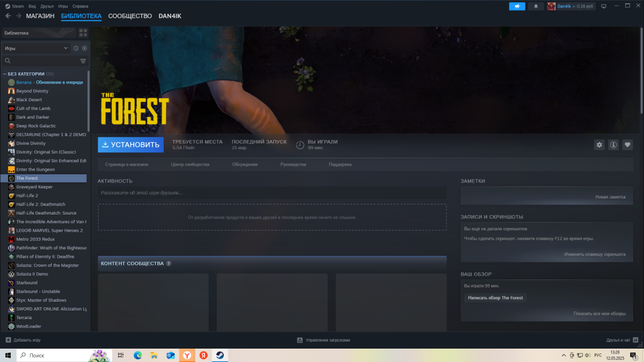Open the Справка menu
Viewport: 644px width, 362px height.
[x=80, y=6]
